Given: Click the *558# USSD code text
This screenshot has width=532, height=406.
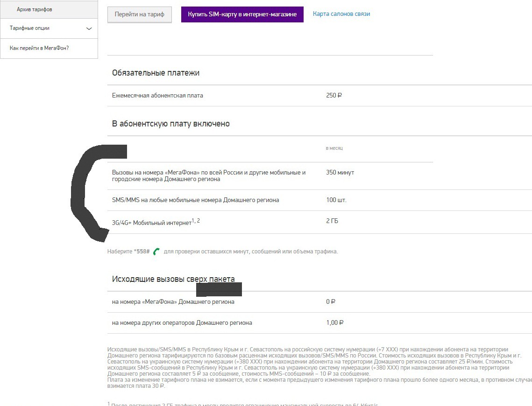Looking at the screenshot, I should click(x=142, y=252).
